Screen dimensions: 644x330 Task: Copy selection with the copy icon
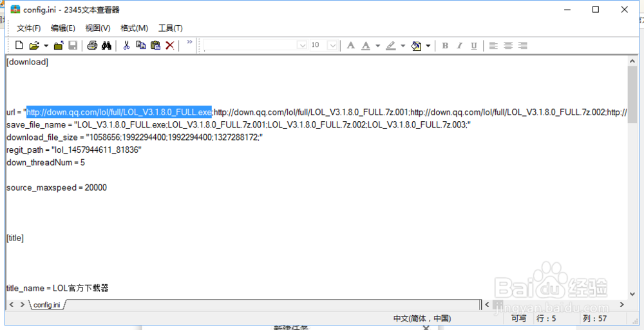coord(141,45)
